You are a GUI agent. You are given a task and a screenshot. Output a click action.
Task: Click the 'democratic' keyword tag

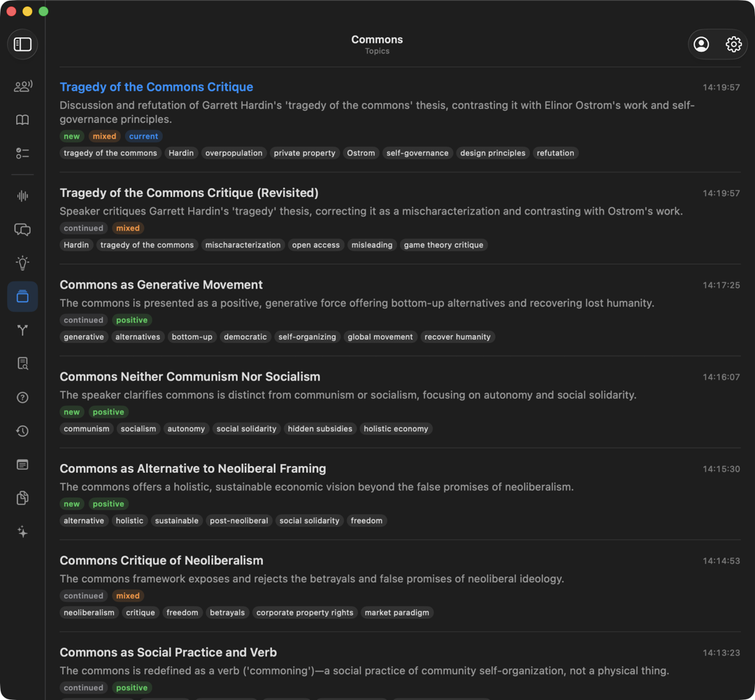(x=245, y=337)
